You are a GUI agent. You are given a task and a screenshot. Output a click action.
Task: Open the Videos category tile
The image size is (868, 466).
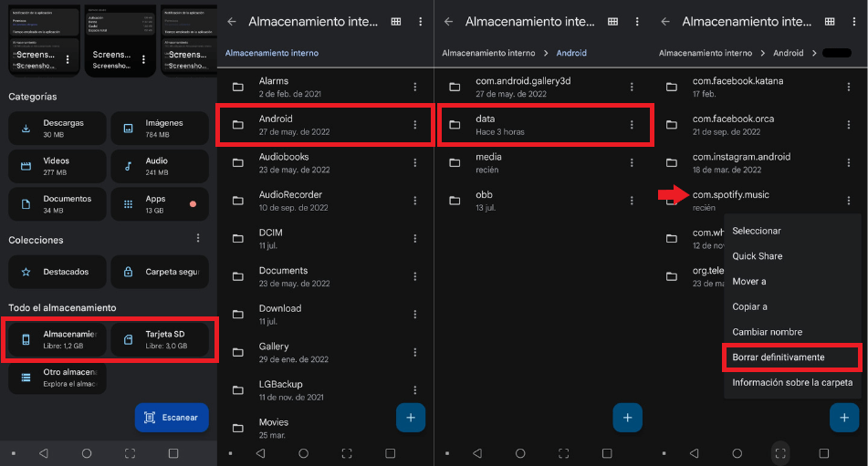57,166
